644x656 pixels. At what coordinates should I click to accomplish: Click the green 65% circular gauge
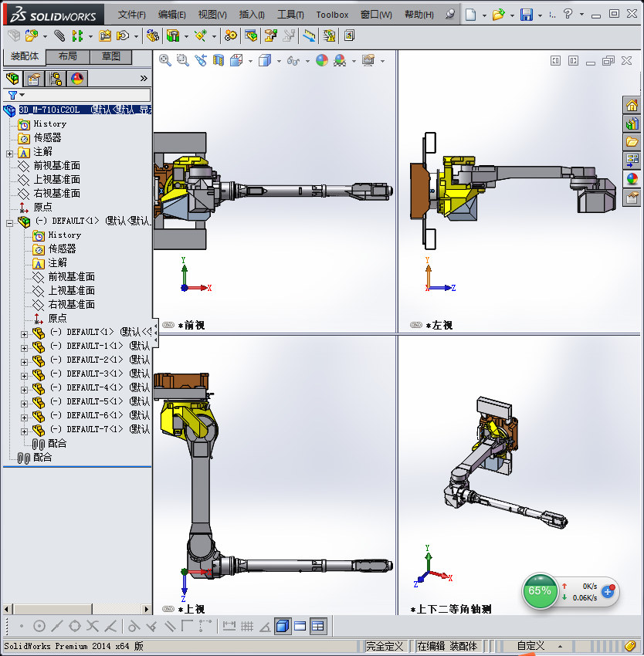pos(540,590)
